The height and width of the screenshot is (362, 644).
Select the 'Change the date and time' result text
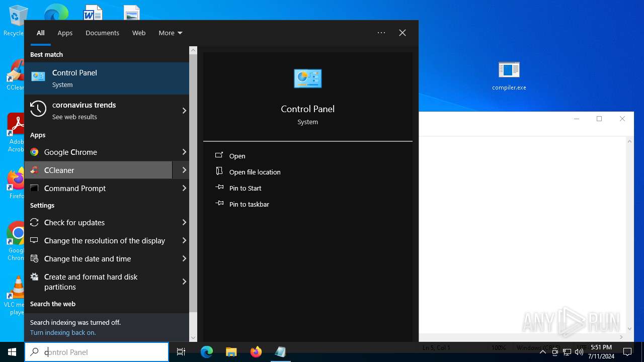tap(88, 258)
